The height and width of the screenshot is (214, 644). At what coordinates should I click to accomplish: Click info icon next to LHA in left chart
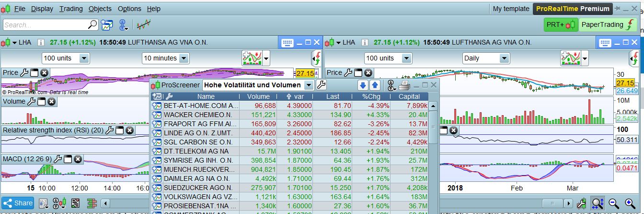pos(41,42)
